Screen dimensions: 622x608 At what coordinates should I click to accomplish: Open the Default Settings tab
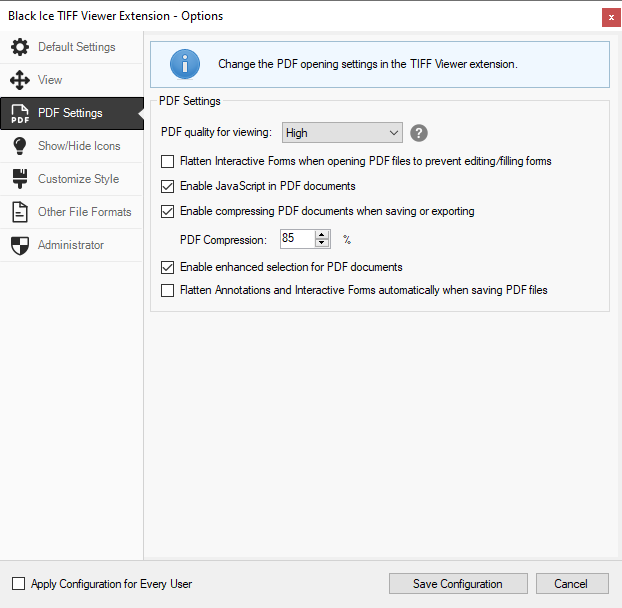[x=71, y=47]
